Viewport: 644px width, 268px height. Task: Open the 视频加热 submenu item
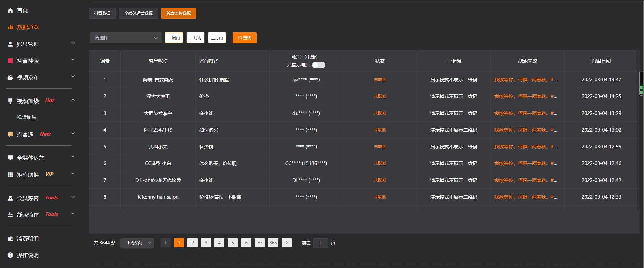click(x=26, y=117)
